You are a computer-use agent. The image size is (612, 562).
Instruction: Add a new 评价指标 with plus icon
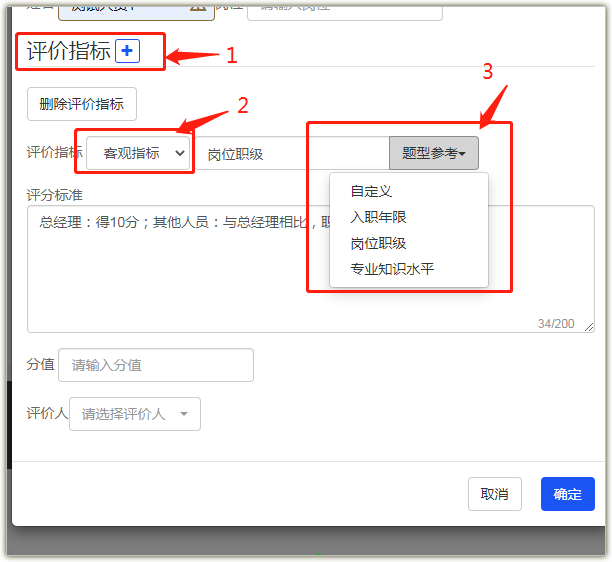pyautogui.click(x=127, y=51)
